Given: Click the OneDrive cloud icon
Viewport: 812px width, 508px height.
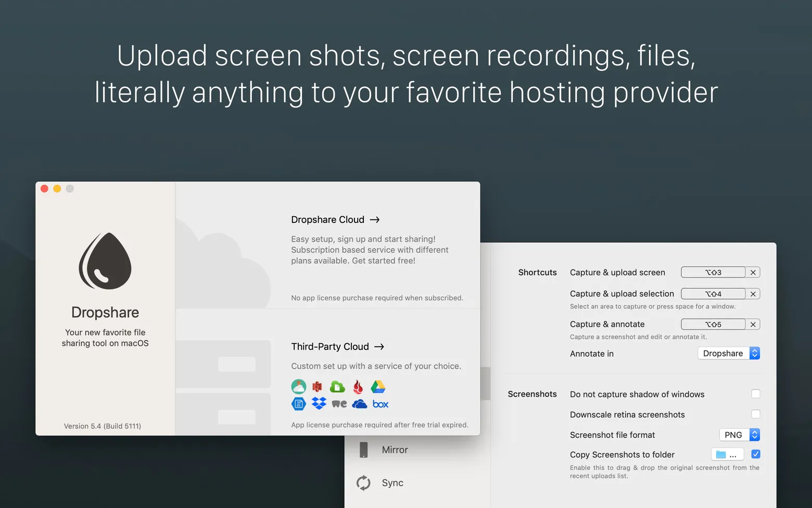Looking at the screenshot, I should click(x=360, y=404).
